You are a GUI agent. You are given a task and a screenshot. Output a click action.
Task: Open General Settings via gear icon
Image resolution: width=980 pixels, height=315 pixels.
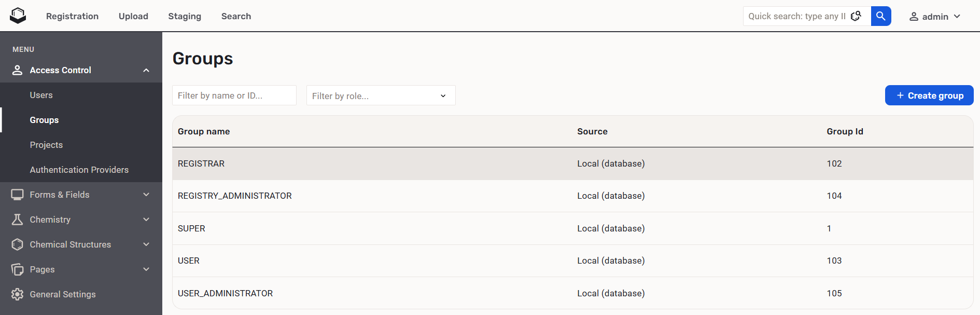coord(17,294)
